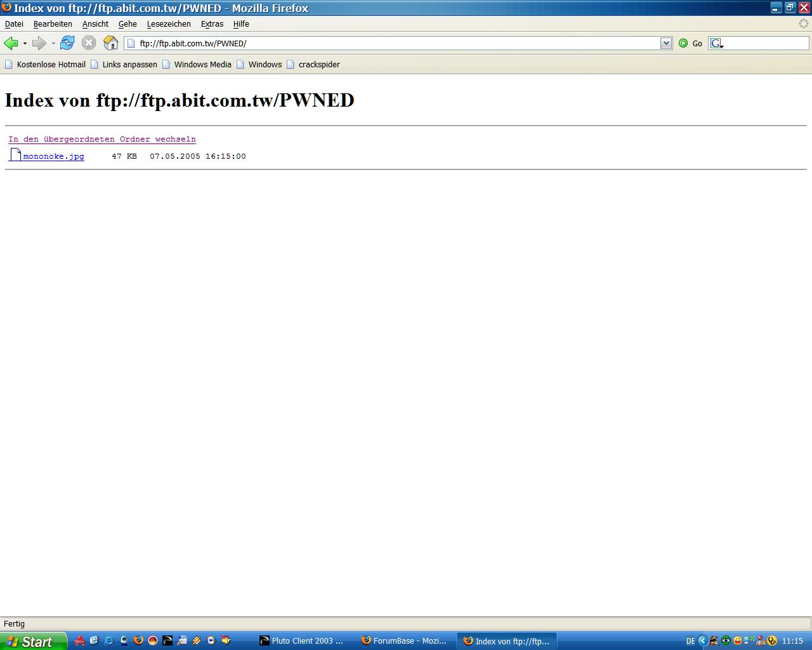The image size is (812, 650).
Task: Expand hidden tray icons with chevron
Action: 703,641
